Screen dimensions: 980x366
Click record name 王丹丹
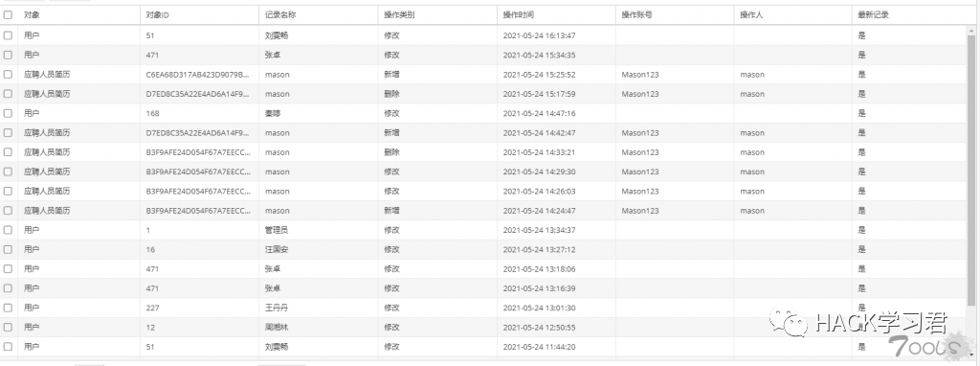point(277,308)
